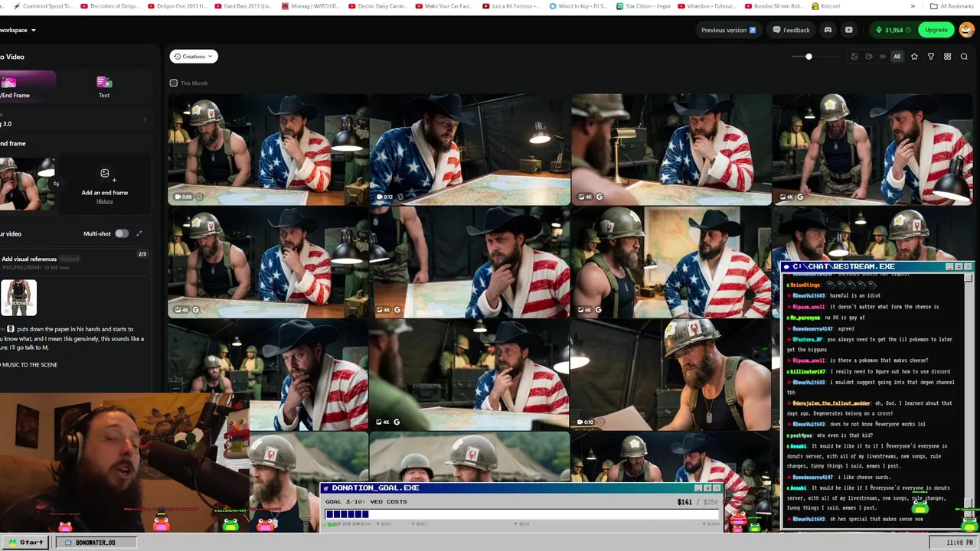Click the external link icon on Previous version
Screen dimensions: 980x551
point(753,30)
